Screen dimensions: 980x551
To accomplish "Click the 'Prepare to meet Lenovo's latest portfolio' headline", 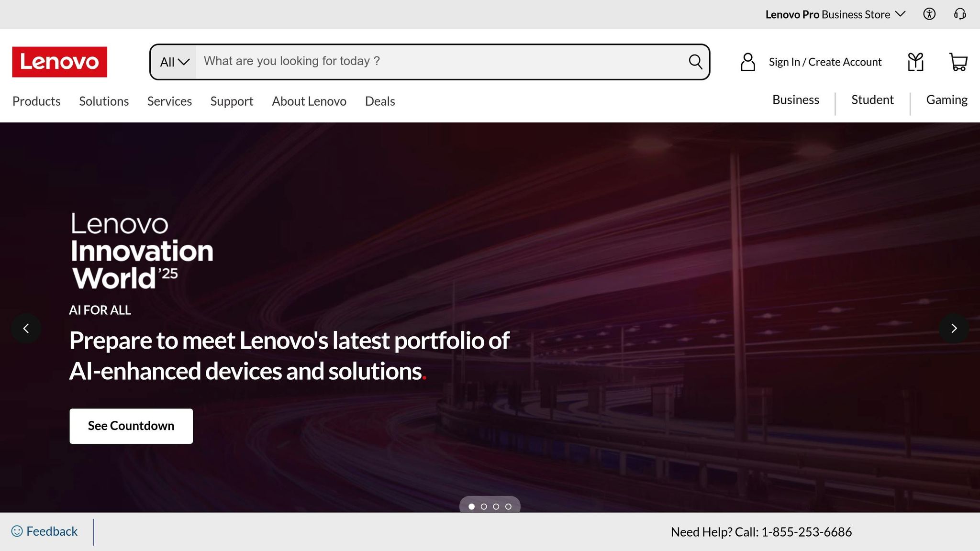I will (290, 356).
